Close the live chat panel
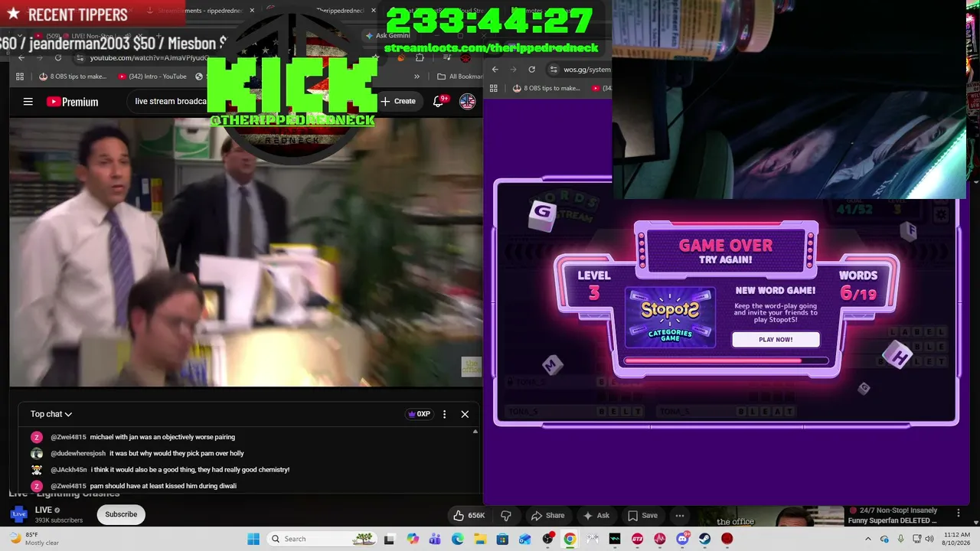980x551 pixels. (x=465, y=414)
